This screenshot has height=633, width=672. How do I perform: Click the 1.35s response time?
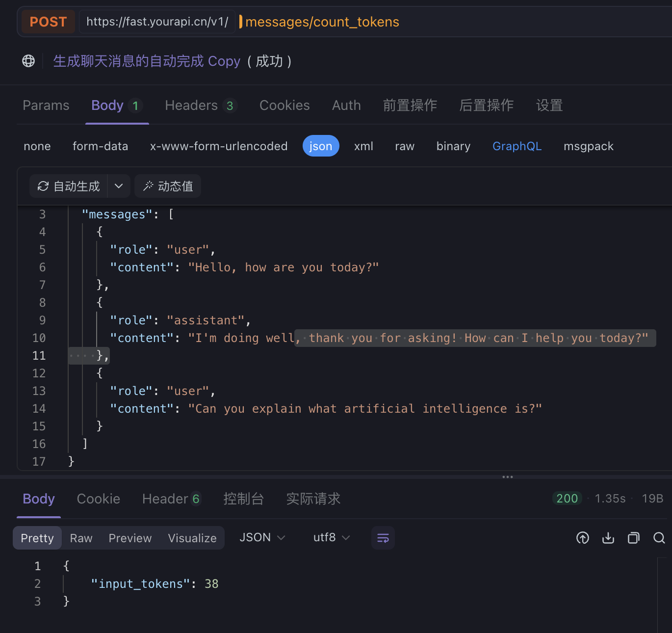[x=610, y=499]
